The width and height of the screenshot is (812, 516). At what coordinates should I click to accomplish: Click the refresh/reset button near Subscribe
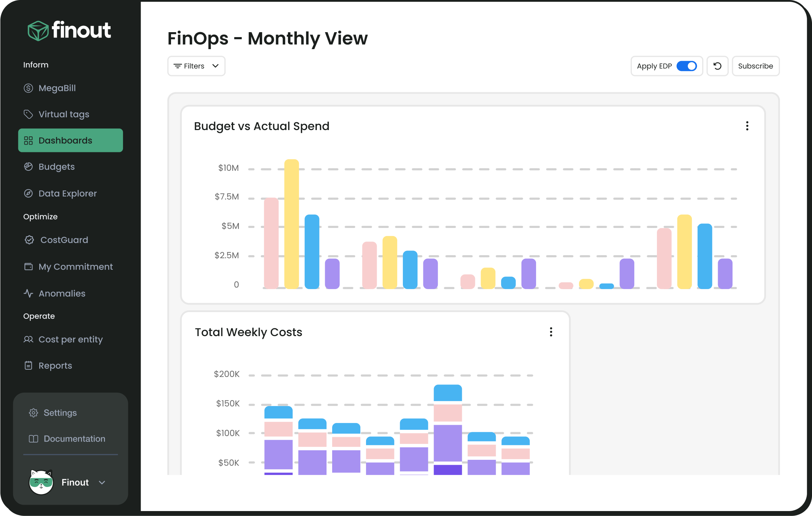[718, 66]
